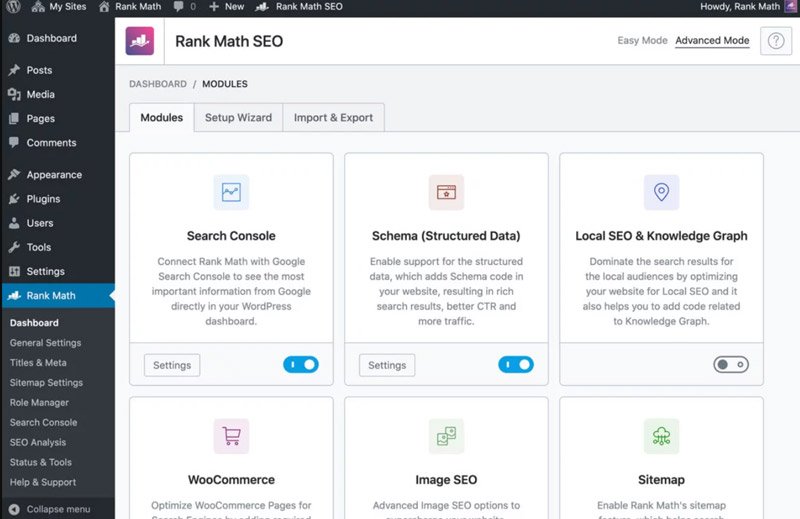
Task: Click the Schema (Structured Data) title
Action: [446, 236]
